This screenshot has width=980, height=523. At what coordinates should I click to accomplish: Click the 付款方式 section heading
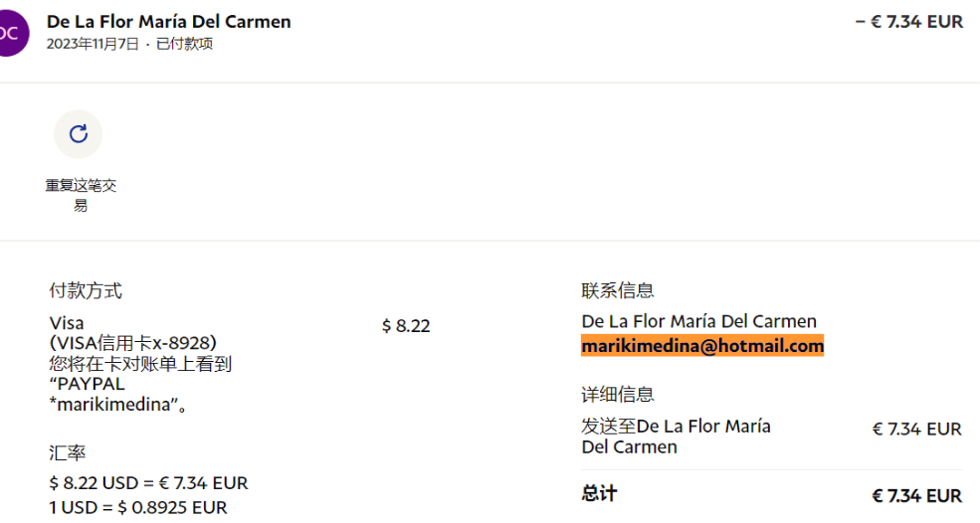point(86,290)
